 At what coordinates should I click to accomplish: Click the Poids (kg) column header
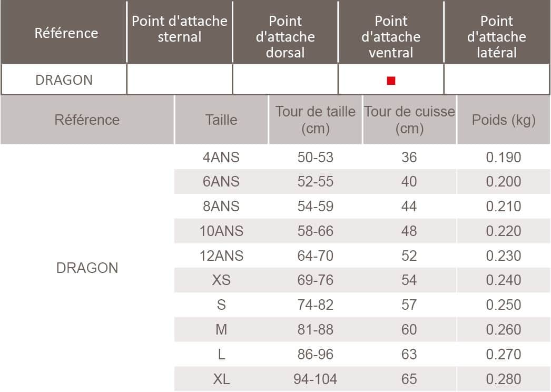[504, 120]
